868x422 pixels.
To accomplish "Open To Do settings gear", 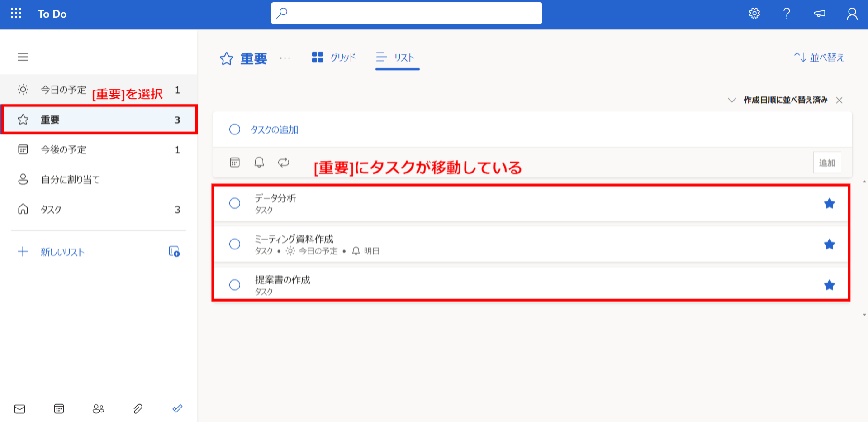I will click(x=754, y=13).
